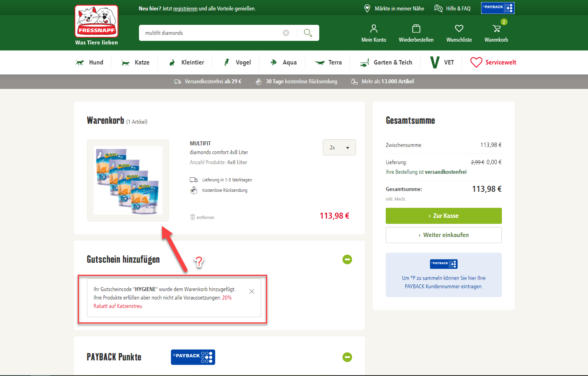The image size is (588, 376).
Task: Click the PAYBACK logo in the Gesamtsumme panel
Action: [x=444, y=264]
